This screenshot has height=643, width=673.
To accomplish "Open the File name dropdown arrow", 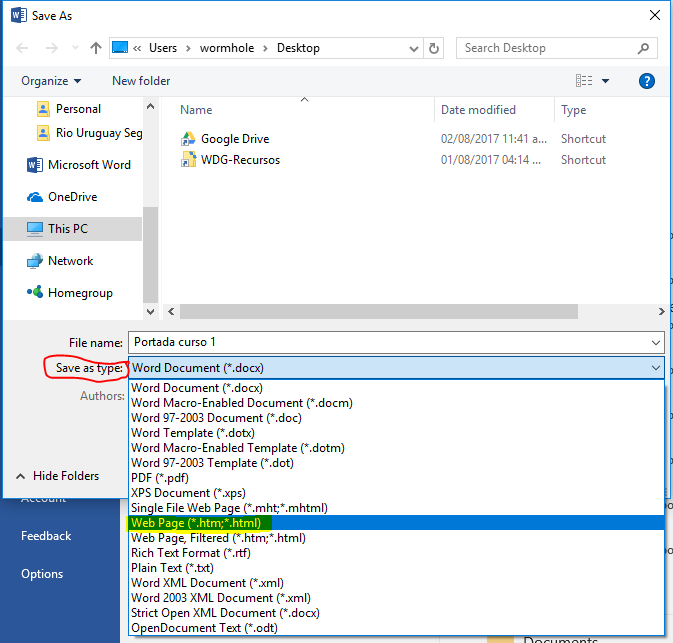I will (x=656, y=343).
